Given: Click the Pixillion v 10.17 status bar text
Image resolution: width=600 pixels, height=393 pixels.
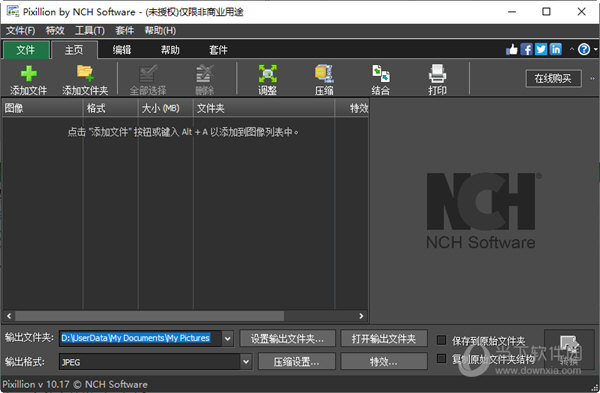Looking at the screenshot, I should pyautogui.click(x=75, y=384).
